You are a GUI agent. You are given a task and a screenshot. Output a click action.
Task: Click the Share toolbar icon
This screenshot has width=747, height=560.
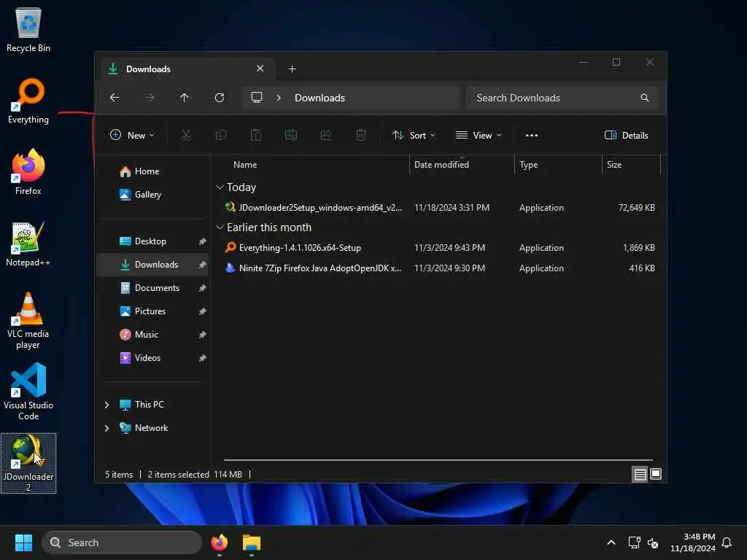pos(326,135)
